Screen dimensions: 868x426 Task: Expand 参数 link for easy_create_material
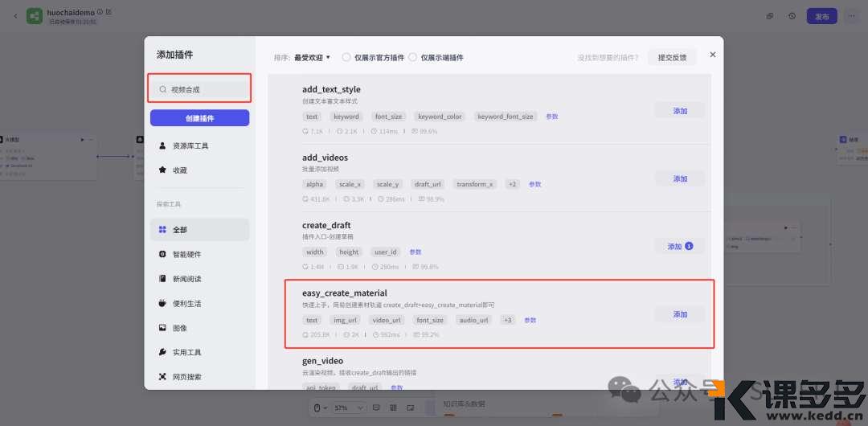click(x=530, y=320)
